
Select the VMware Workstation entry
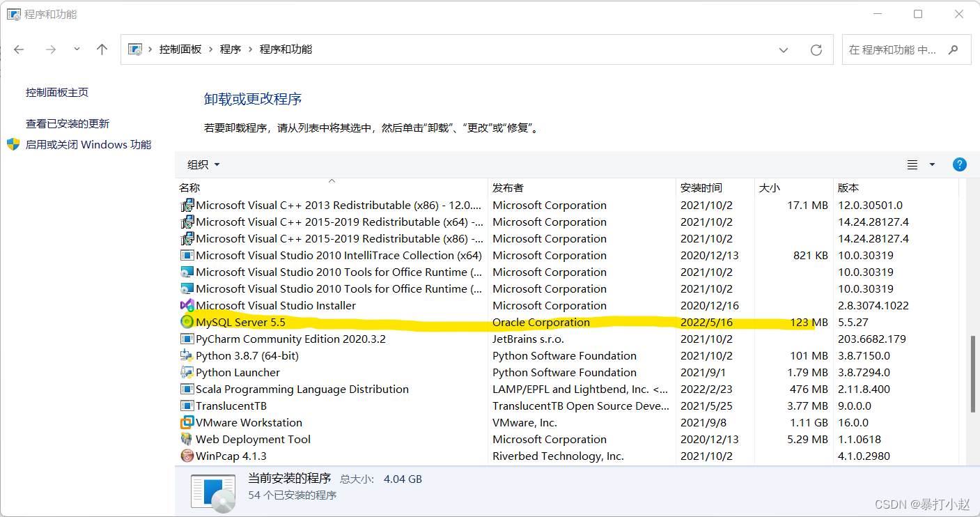pos(249,423)
